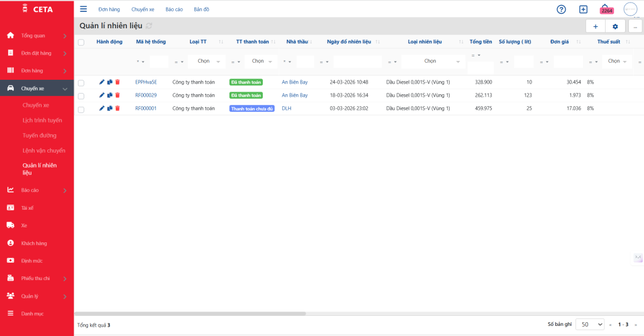Viewport: 644px width, 336px height.
Task: Open the help question mark icon
Action: [562, 9]
